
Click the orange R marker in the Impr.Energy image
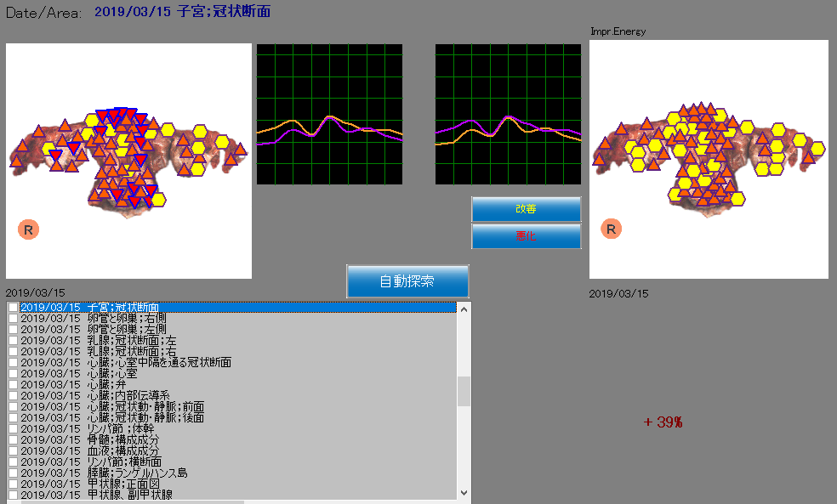pyautogui.click(x=612, y=229)
